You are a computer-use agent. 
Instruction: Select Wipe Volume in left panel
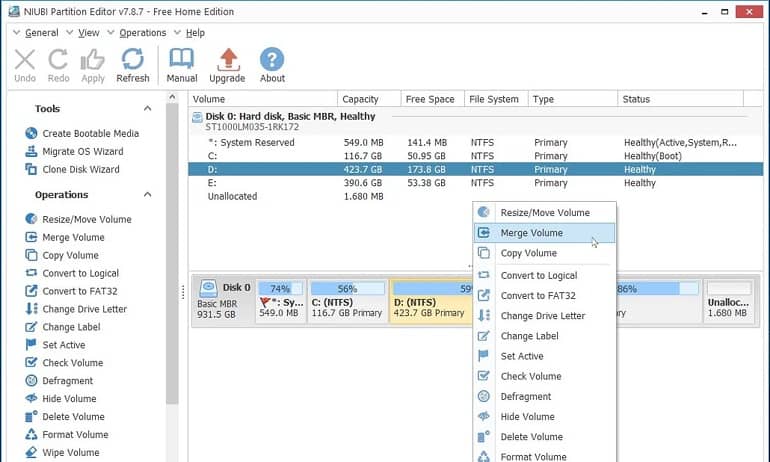pyautogui.click(x=62, y=452)
